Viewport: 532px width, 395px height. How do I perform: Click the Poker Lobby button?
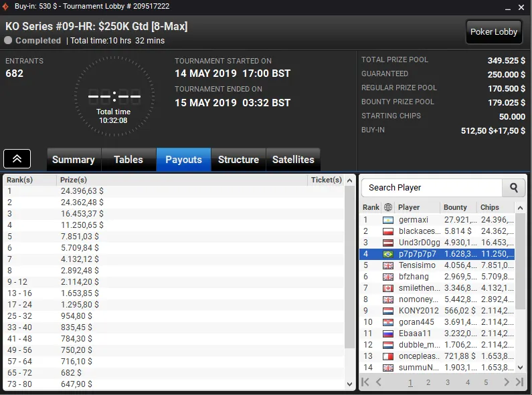[x=494, y=32]
